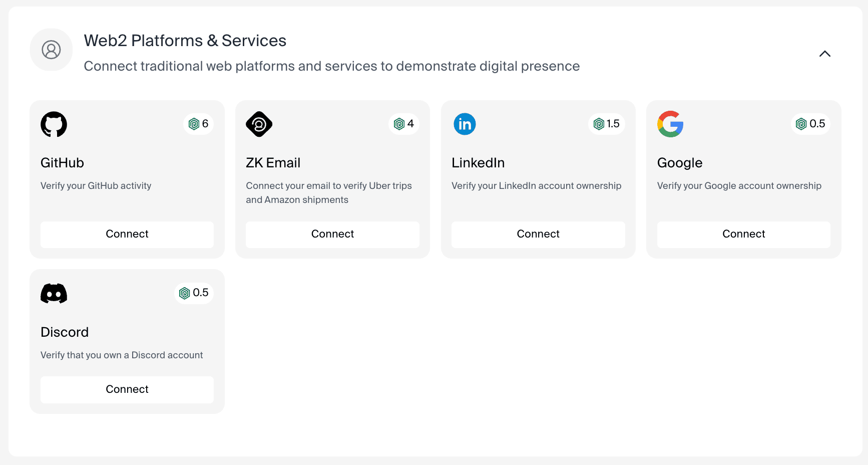Open the Discord card title
868x465 pixels.
tap(65, 332)
